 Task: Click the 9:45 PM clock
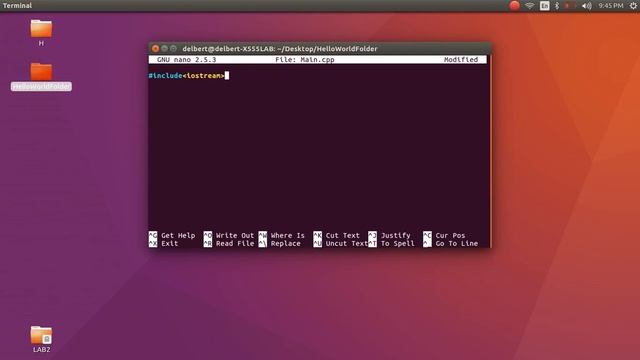611,6
